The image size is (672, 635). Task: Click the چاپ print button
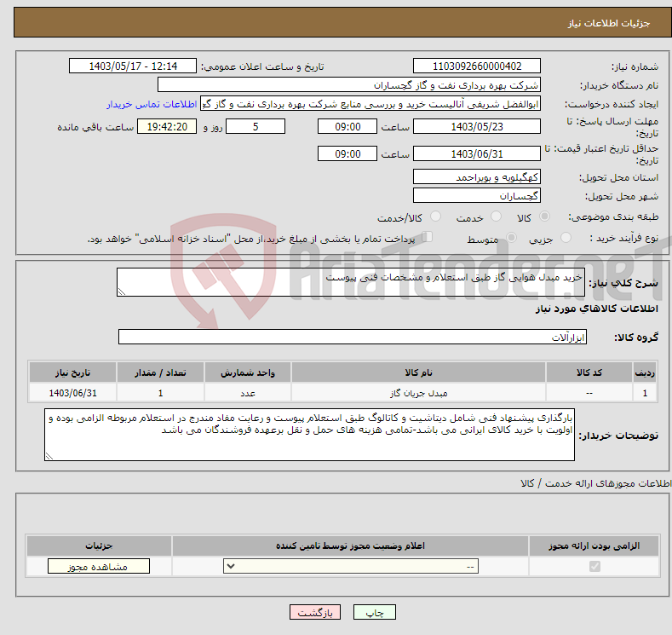375,612
